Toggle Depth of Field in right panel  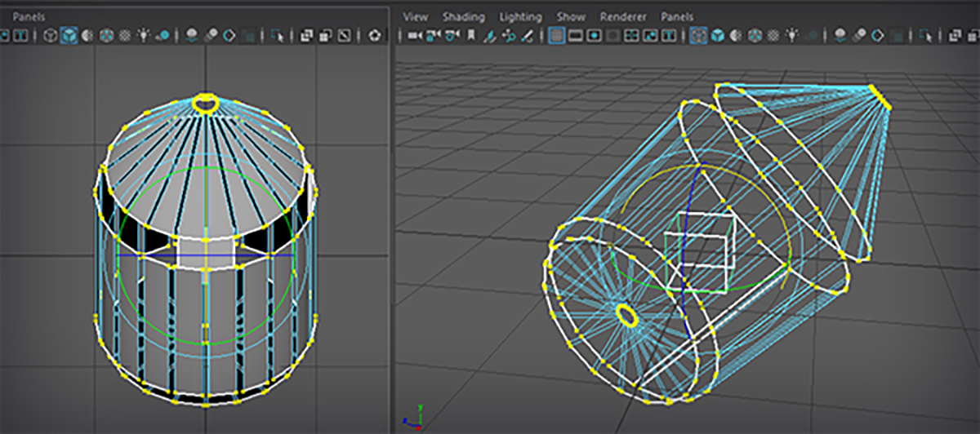897,35
